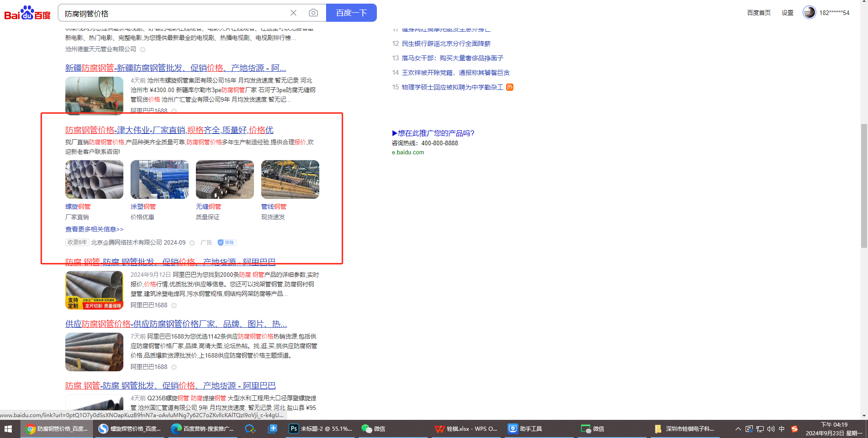Switch to Photoshop 未标题-2 in the taskbar

321,429
